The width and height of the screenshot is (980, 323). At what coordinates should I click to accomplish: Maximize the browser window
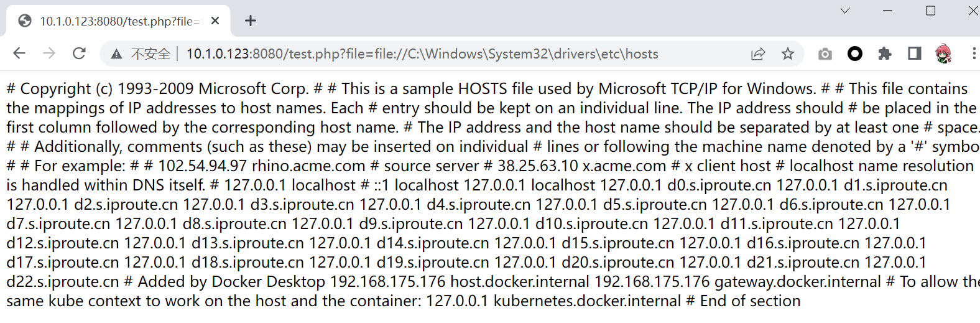[x=931, y=11]
